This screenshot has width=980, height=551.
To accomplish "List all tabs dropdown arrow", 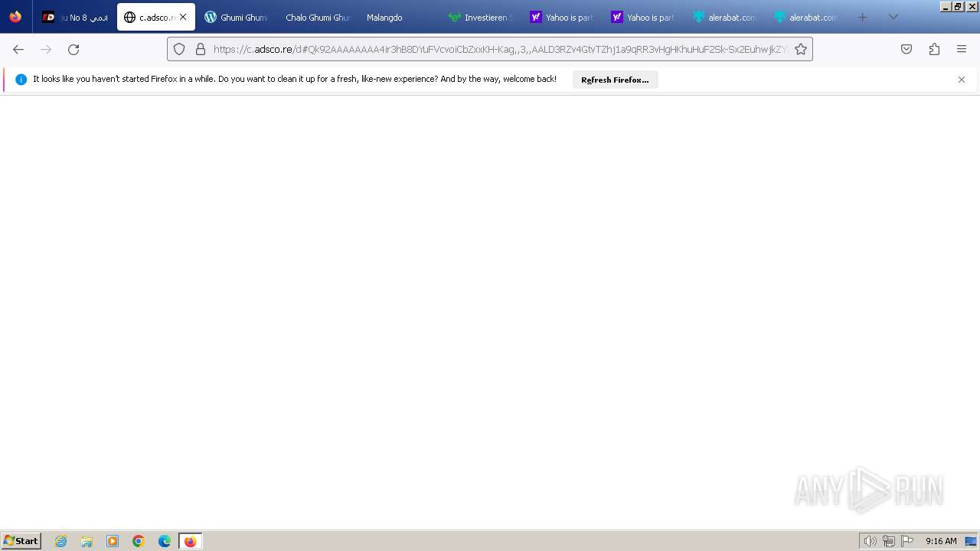I will (x=893, y=17).
